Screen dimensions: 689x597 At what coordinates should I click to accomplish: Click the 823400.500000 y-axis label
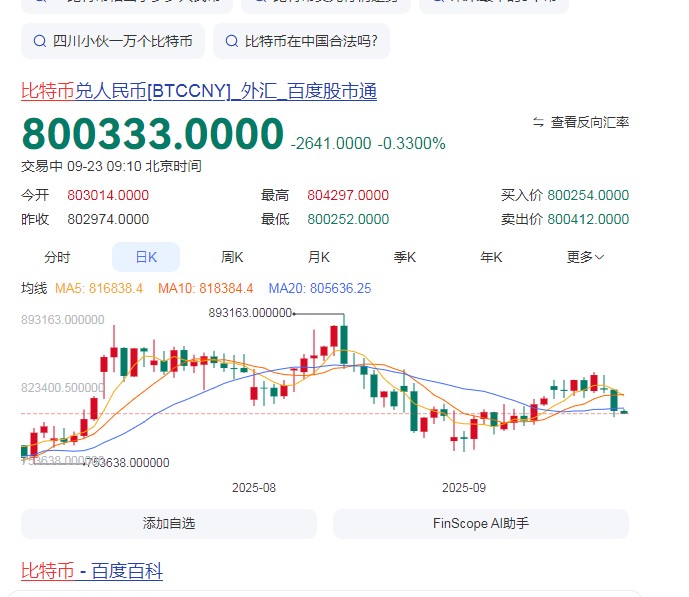coord(63,387)
